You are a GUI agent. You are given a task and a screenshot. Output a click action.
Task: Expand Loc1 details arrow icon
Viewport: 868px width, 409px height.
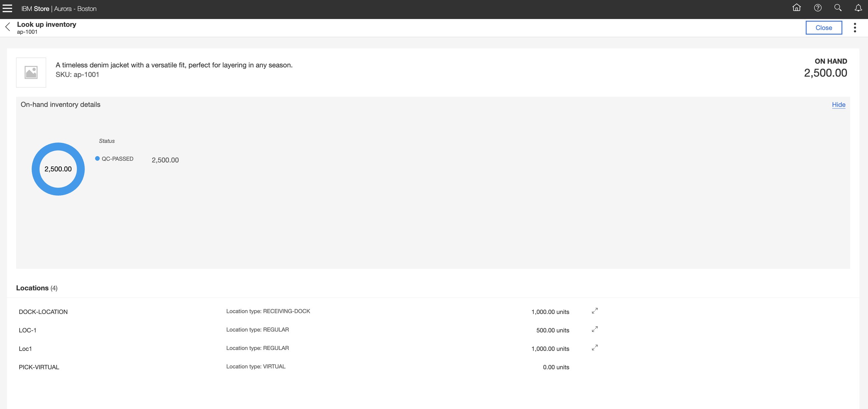point(595,348)
